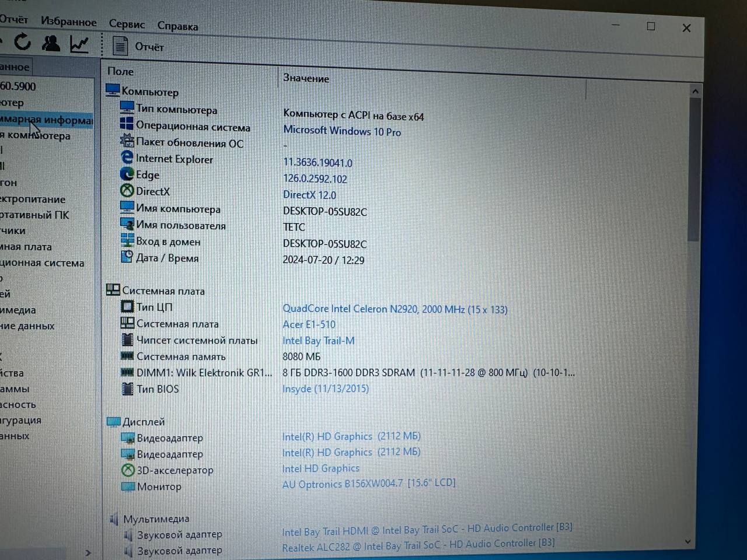747x560 pixels.
Task: Open Microsoft Windows 10 Pro link
Action: (x=341, y=131)
